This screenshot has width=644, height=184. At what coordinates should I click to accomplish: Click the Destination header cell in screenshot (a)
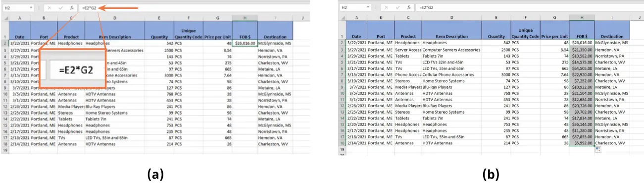pos(275,30)
